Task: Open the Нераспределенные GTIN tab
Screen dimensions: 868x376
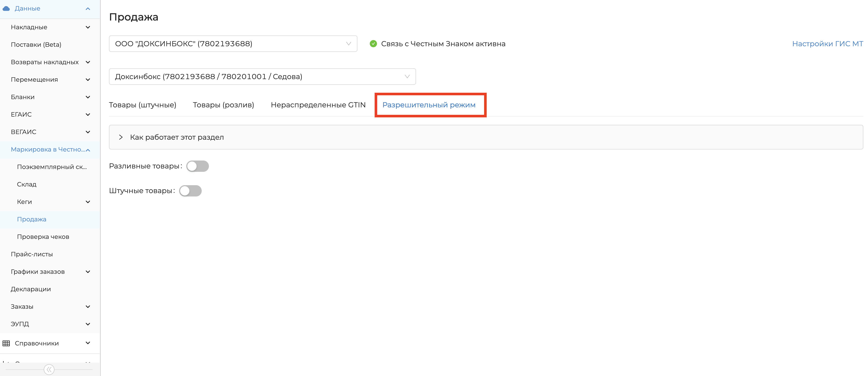Action: click(318, 105)
